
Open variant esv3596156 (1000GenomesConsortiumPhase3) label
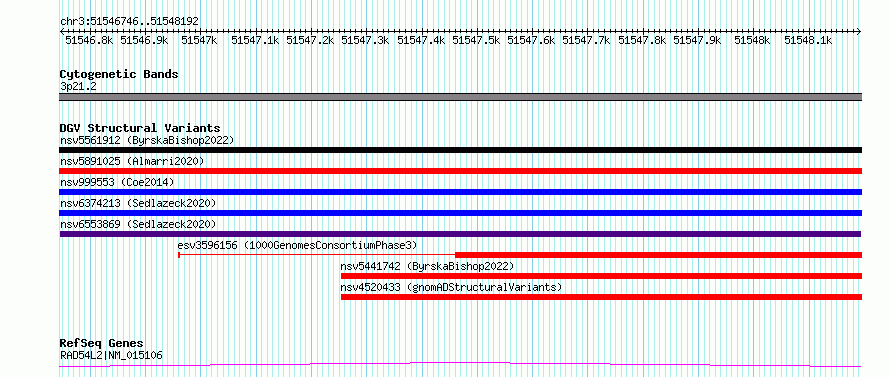tap(297, 245)
